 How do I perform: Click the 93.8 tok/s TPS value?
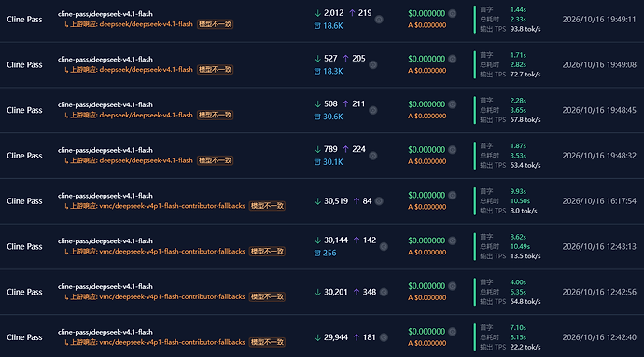525,29
